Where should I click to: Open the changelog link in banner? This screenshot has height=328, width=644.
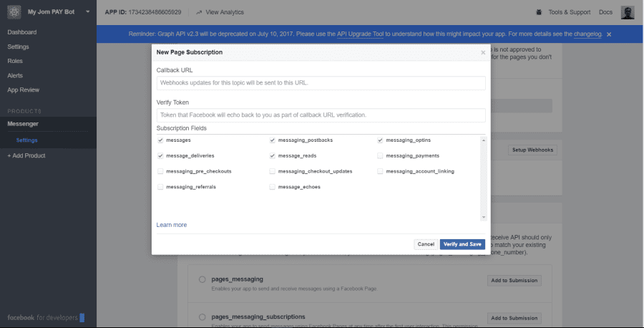(x=587, y=34)
